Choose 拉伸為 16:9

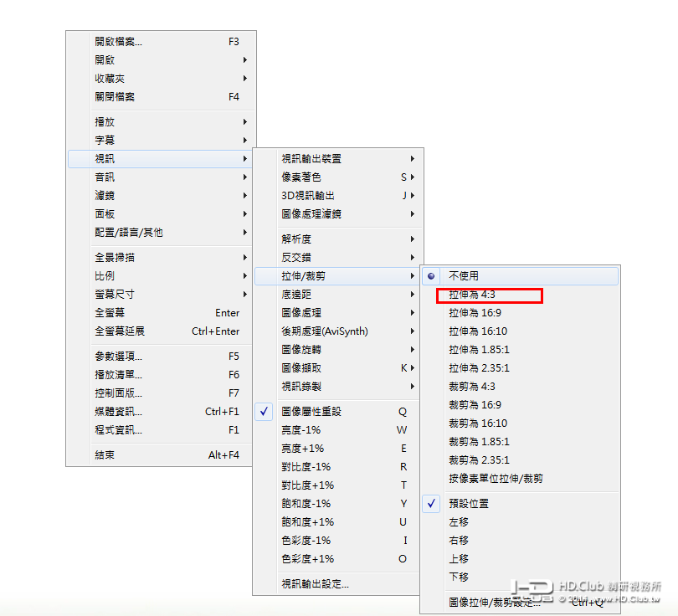tap(520, 313)
